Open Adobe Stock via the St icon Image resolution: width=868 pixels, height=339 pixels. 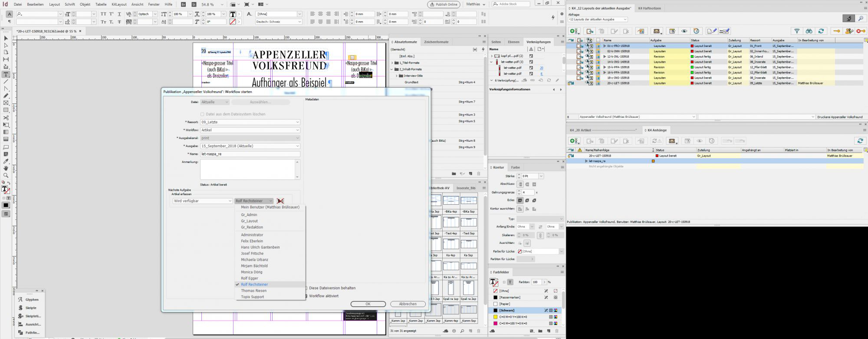[x=194, y=4]
